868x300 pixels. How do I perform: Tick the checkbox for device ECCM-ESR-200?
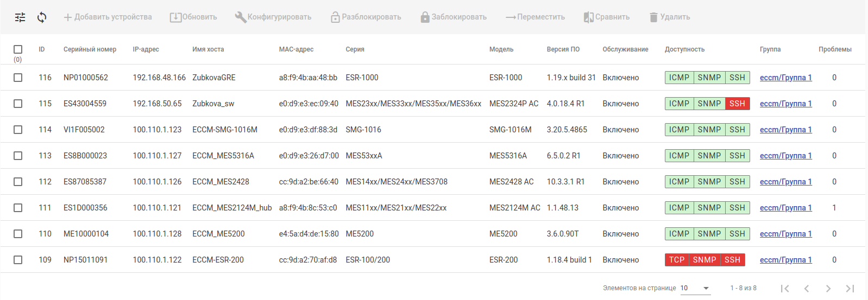(18, 260)
